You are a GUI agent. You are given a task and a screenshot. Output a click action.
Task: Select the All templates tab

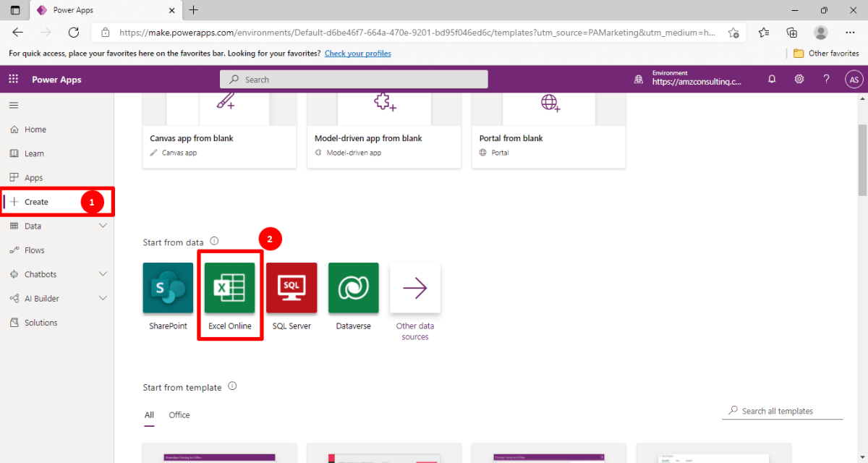[x=149, y=415]
